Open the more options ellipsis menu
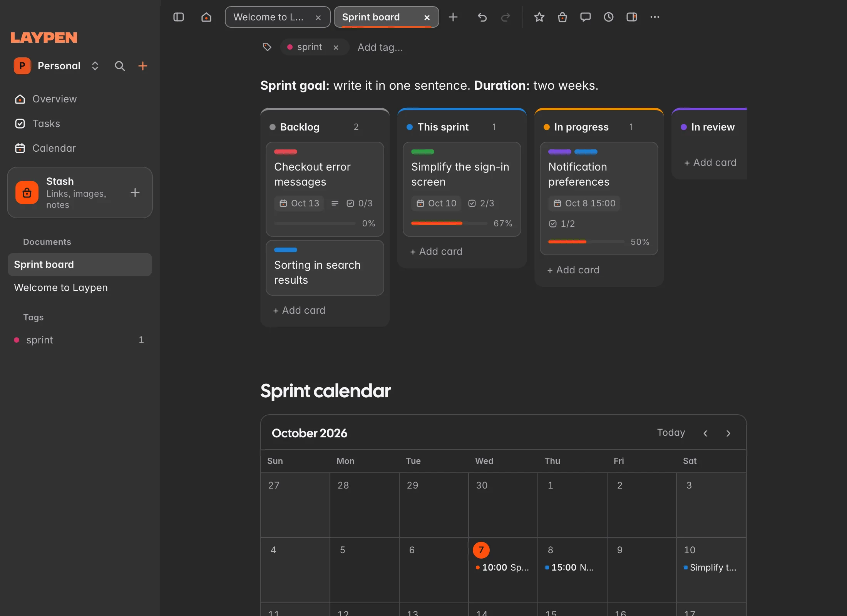 pos(655,17)
